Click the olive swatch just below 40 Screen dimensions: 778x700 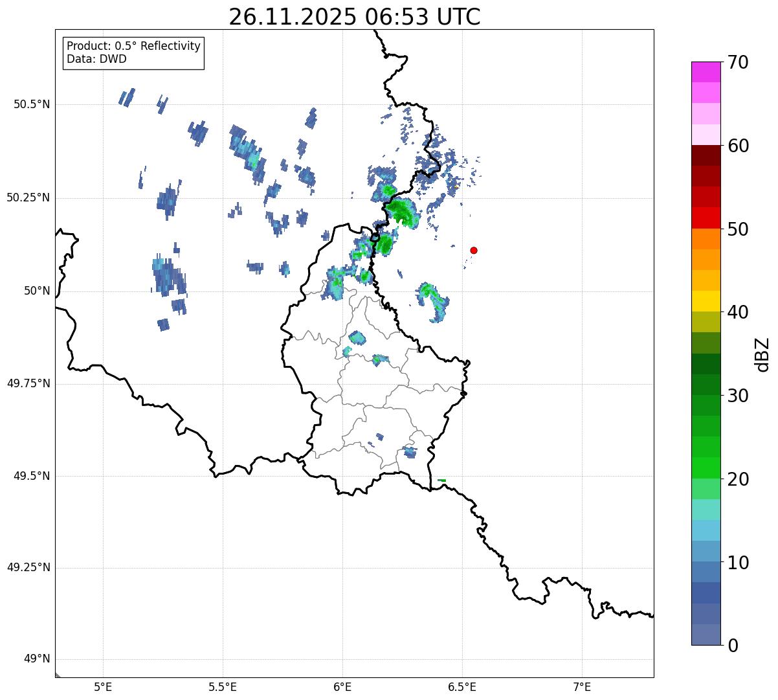pos(706,322)
